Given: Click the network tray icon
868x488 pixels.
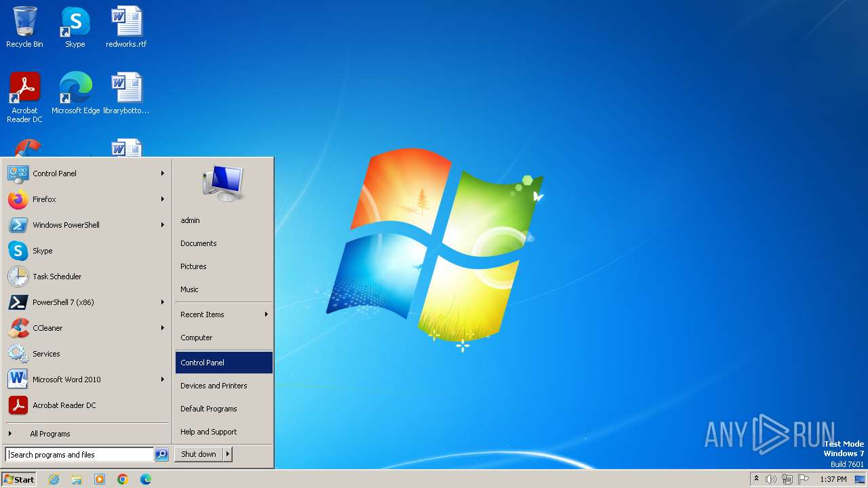Looking at the screenshot, I should 787,479.
